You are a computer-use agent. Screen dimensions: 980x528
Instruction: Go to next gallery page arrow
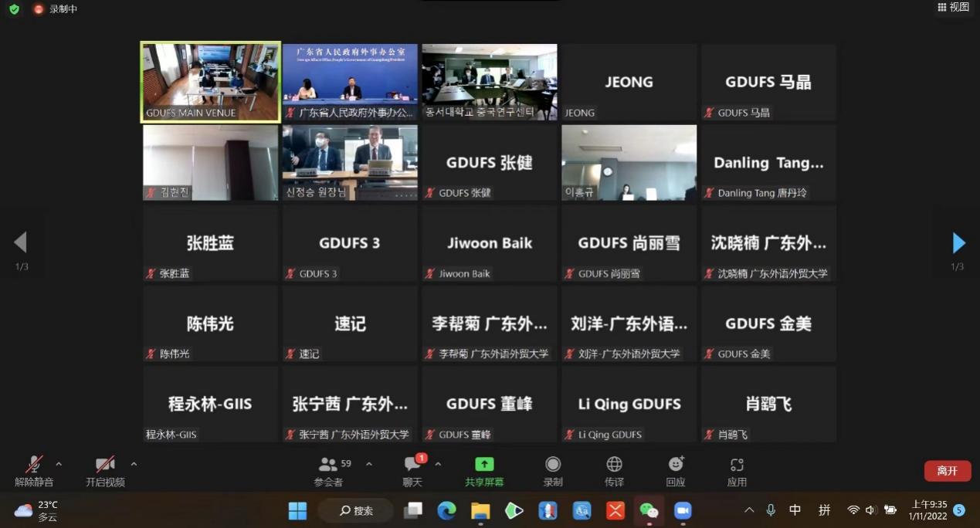click(x=958, y=243)
